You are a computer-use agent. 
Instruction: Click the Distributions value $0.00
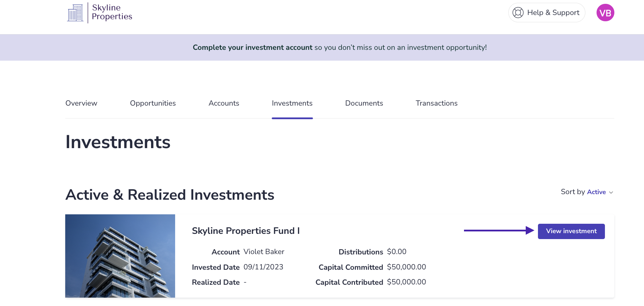(397, 252)
